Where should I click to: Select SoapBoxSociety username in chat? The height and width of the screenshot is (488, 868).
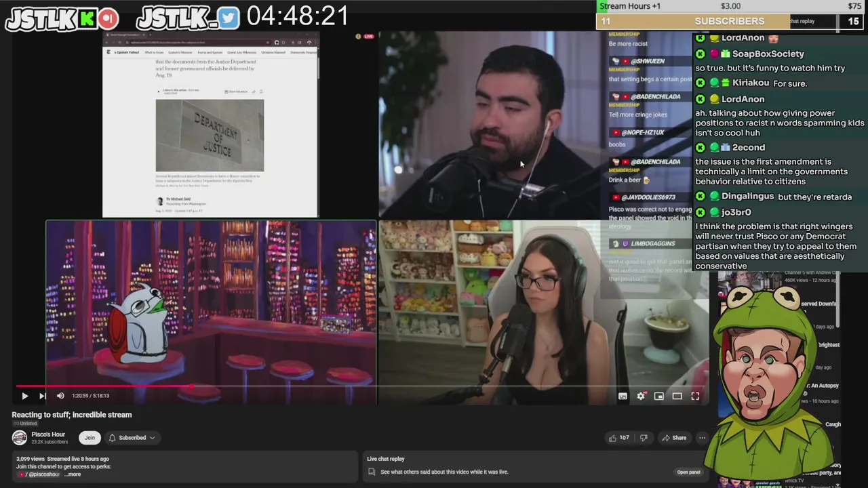[768, 54]
